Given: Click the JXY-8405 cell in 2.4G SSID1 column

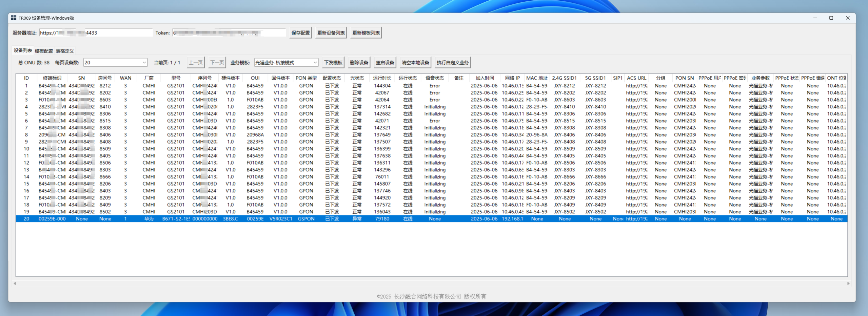Looking at the screenshot, I should click(564, 156).
